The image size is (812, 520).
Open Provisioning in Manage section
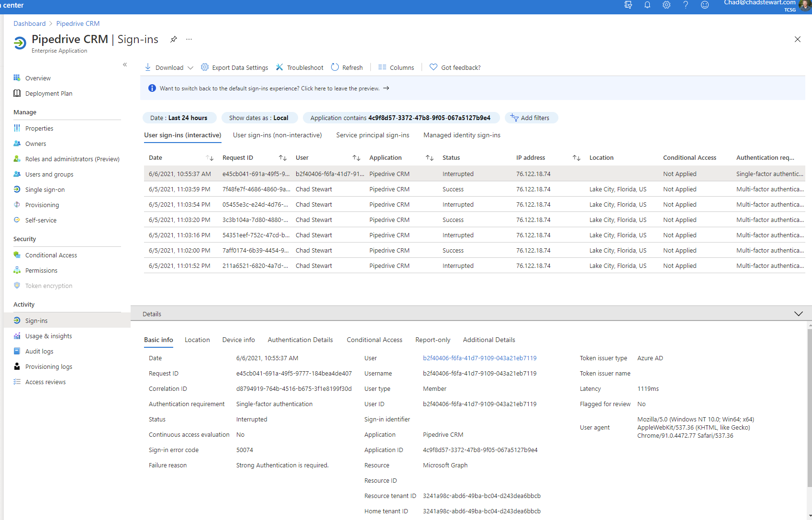(42, 205)
